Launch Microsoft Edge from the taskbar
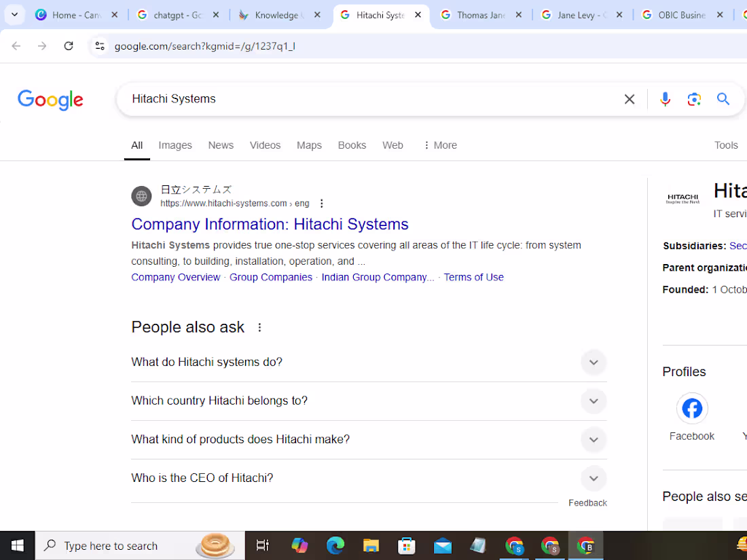 click(x=335, y=545)
